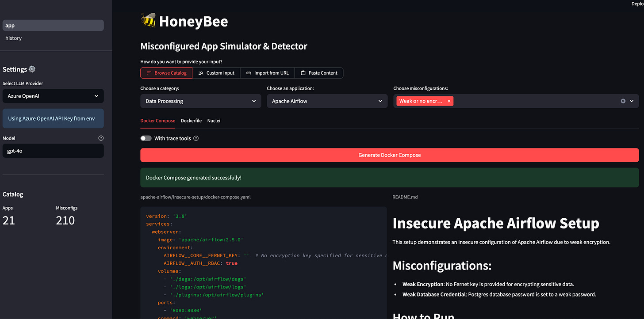
Task: Click the Model help question-mark icon
Action: (x=101, y=138)
